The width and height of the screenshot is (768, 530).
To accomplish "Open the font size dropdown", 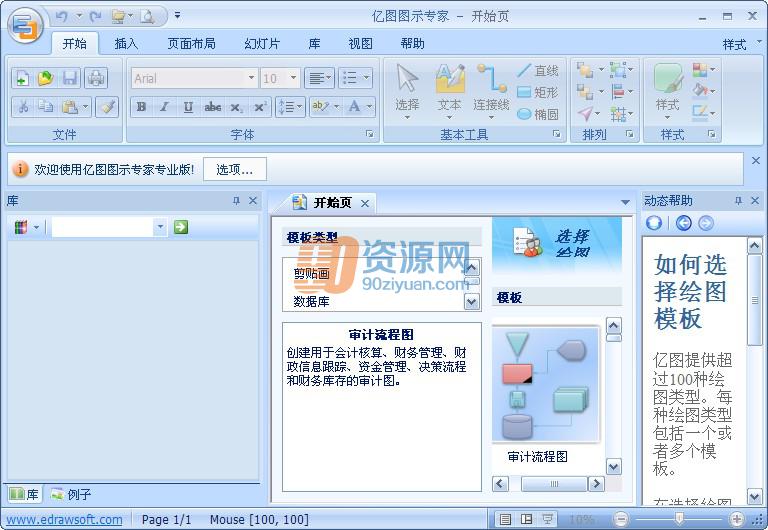I will (293, 78).
